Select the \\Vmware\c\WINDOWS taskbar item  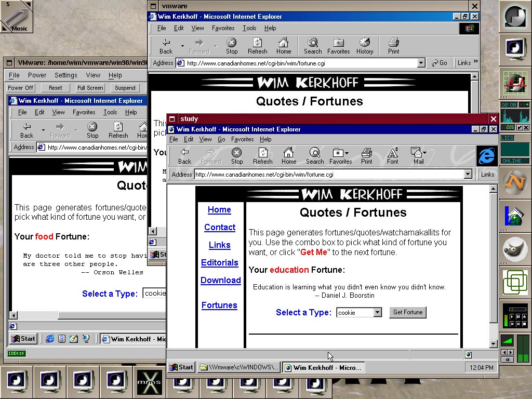pos(240,367)
